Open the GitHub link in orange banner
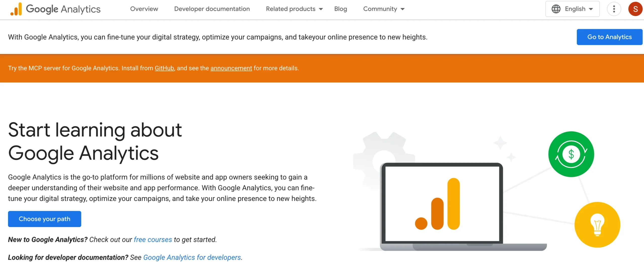The height and width of the screenshot is (277, 644). (x=164, y=68)
